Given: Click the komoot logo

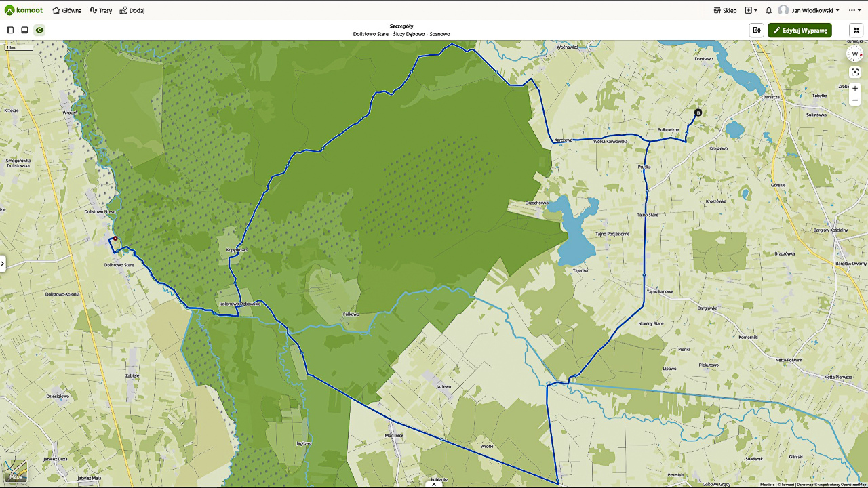Looking at the screenshot, I should pyautogui.click(x=24, y=10).
